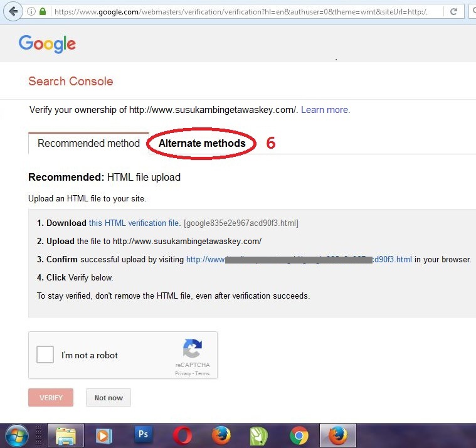Click 'To stay verified' note text
This screenshot has height=448, width=476.
[173, 296]
